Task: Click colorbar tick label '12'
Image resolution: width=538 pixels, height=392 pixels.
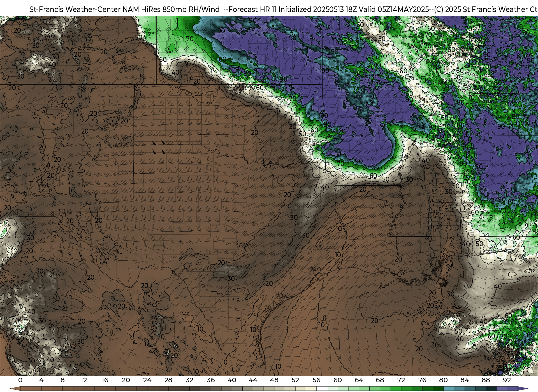Action: 84,380
